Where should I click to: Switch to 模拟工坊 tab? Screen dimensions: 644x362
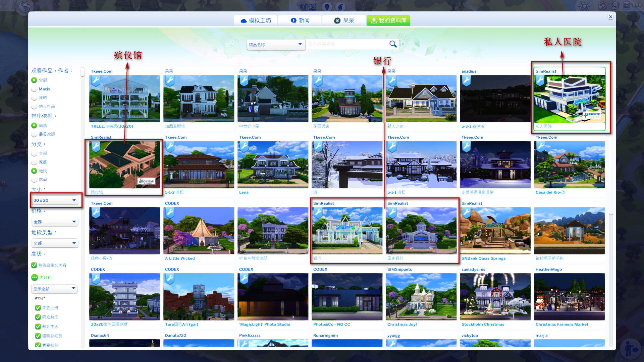256,20
